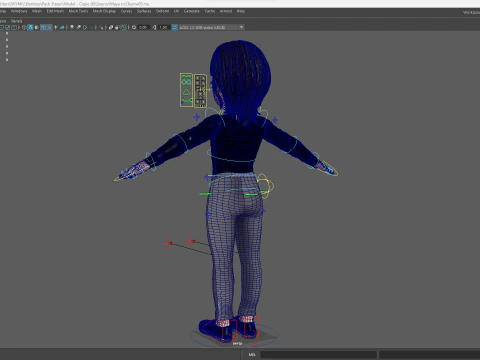Toggle X-Ray Active Components icon
Viewport: 480px width, 360px height.
(x=117, y=27)
